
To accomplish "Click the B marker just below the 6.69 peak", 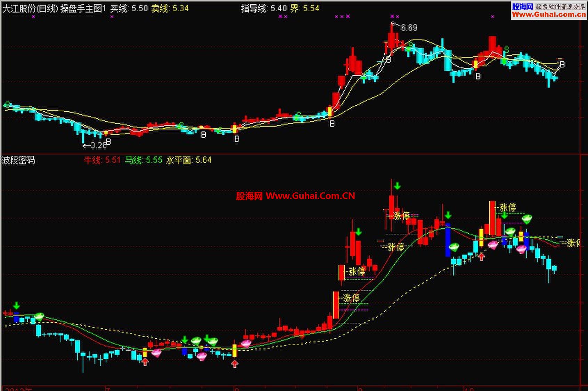I will coord(389,60).
